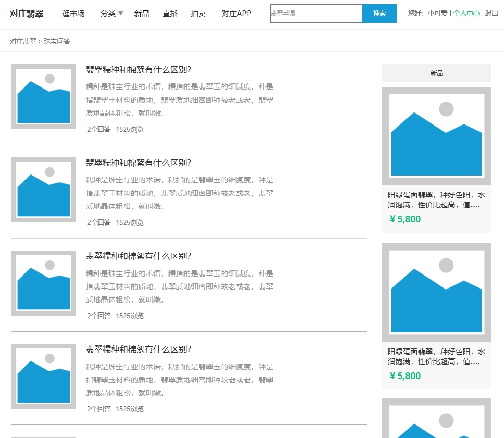Open the second 阳绿蛋面翡翠 product title
Screen dimensions: 504x438
(x=436, y=356)
